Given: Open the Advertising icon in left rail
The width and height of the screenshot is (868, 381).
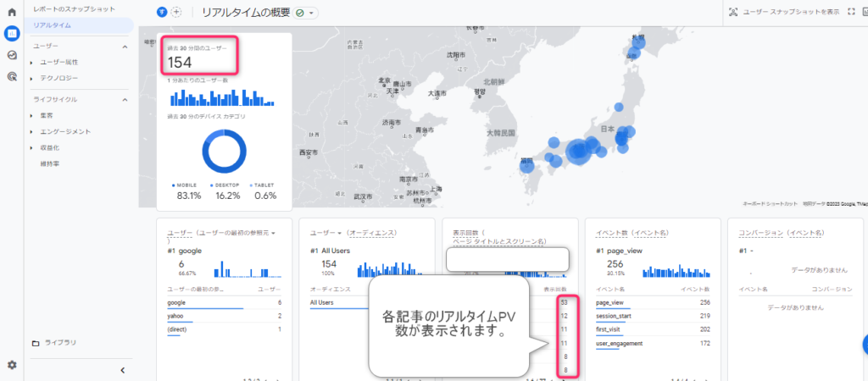Looking at the screenshot, I should click(x=12, y=76).
